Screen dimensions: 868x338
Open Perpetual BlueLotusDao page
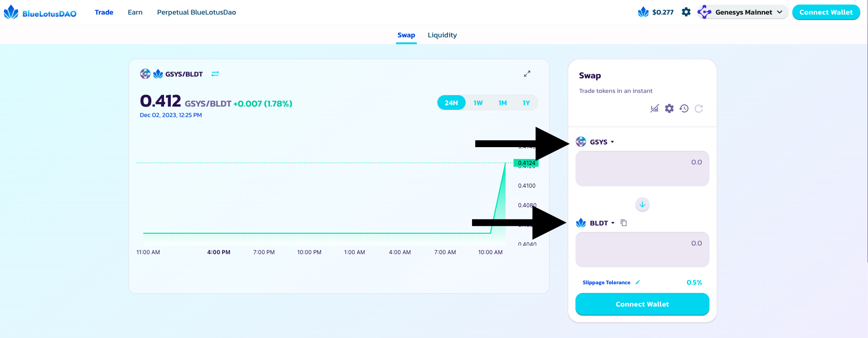pyautogui.click(x=196, y=12)
